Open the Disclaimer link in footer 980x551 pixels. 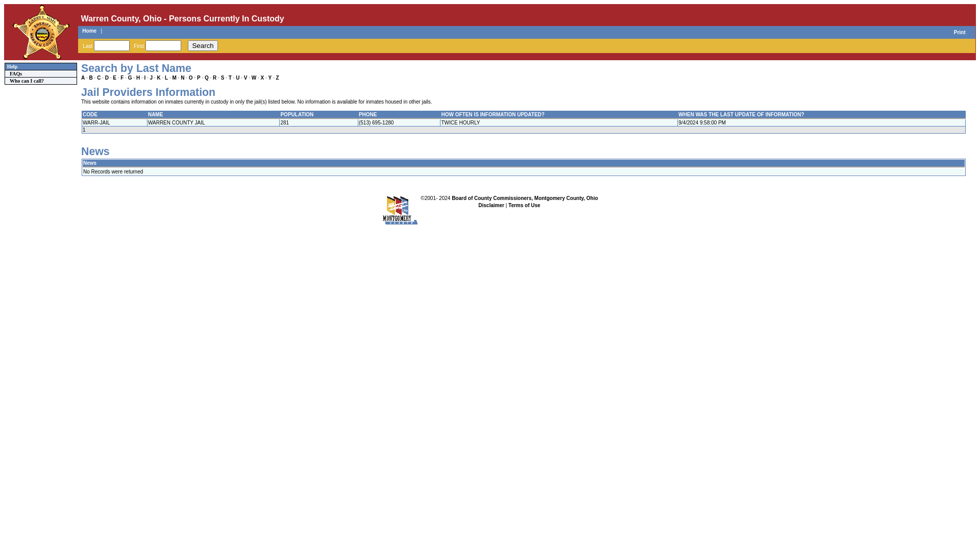(491, 206)
